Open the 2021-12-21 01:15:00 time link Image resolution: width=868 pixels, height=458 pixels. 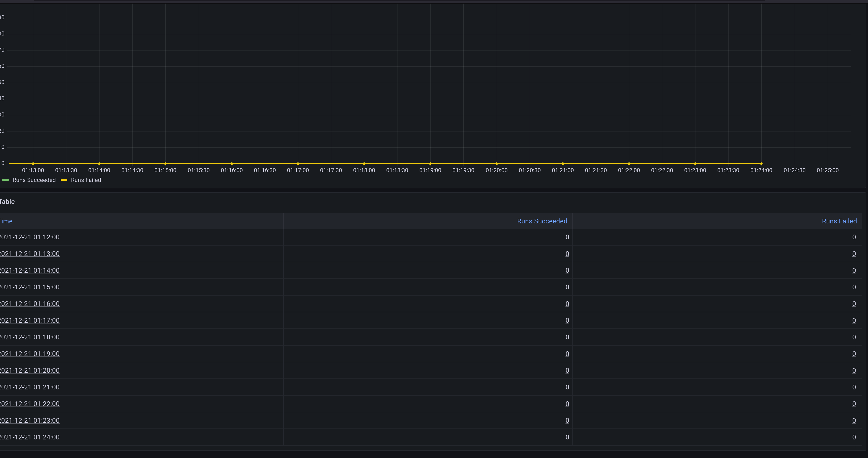(x=30, y=287)
